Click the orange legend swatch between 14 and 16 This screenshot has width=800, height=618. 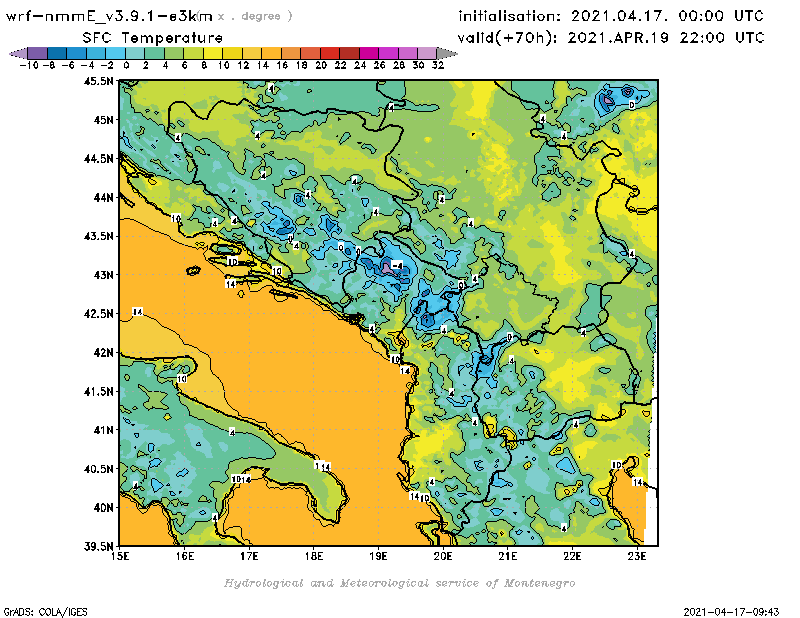pos(271,53)
